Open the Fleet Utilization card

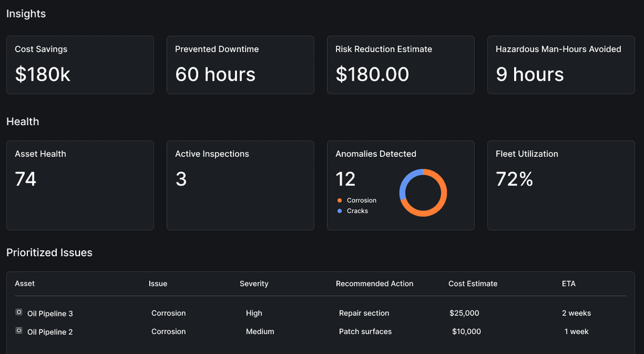coord(560,185)
